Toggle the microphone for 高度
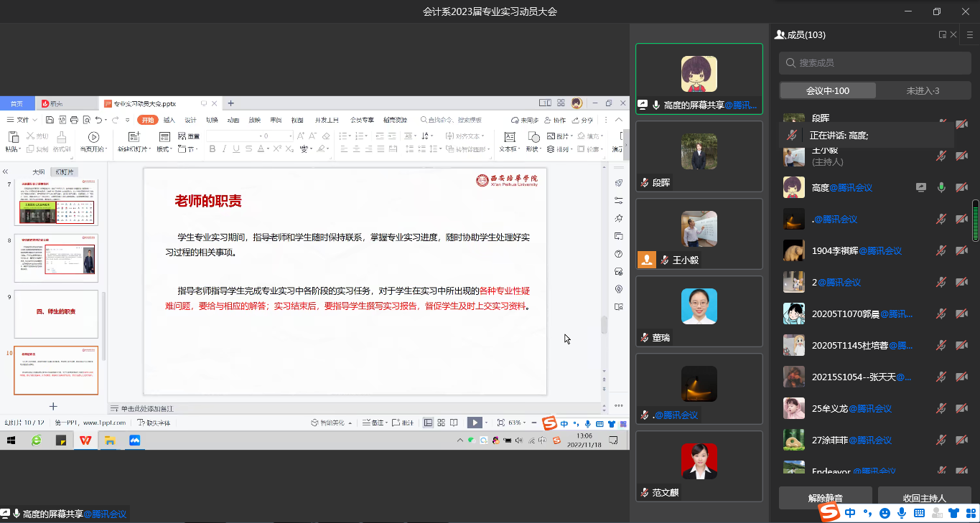 coord(941,188)
